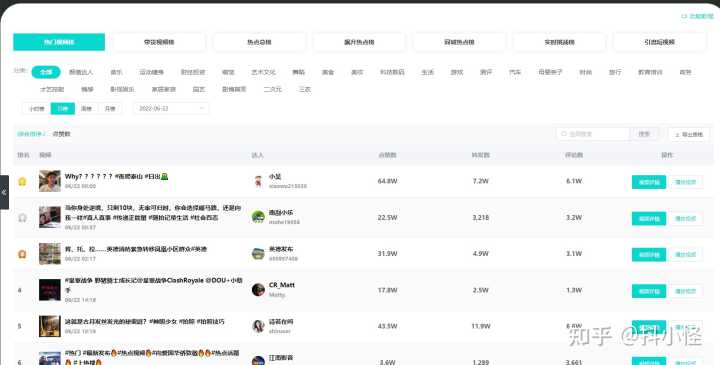Screen dimensions: 720x365
Task: Open the creator avatar in the 43.5W likes row
Action: coord(258,326)
